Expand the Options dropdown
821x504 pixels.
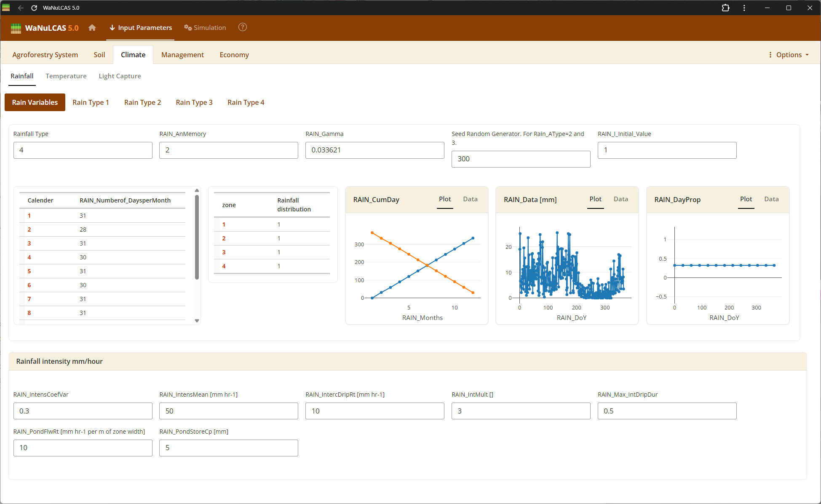coord(789,55)
